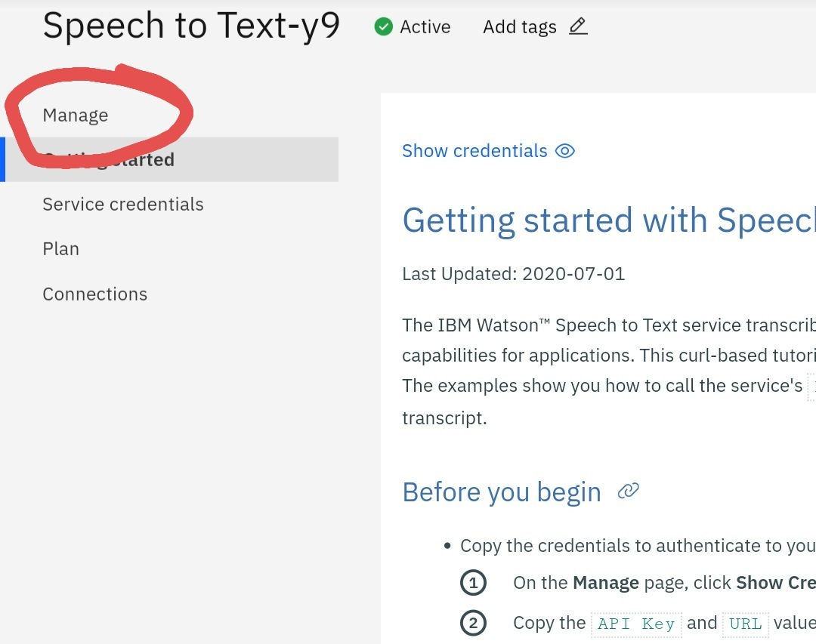This screenshot has height=644, width=816.
Task: Click the step 2 numbered circle
Action: pyautogui.click(x=473, y=623)
